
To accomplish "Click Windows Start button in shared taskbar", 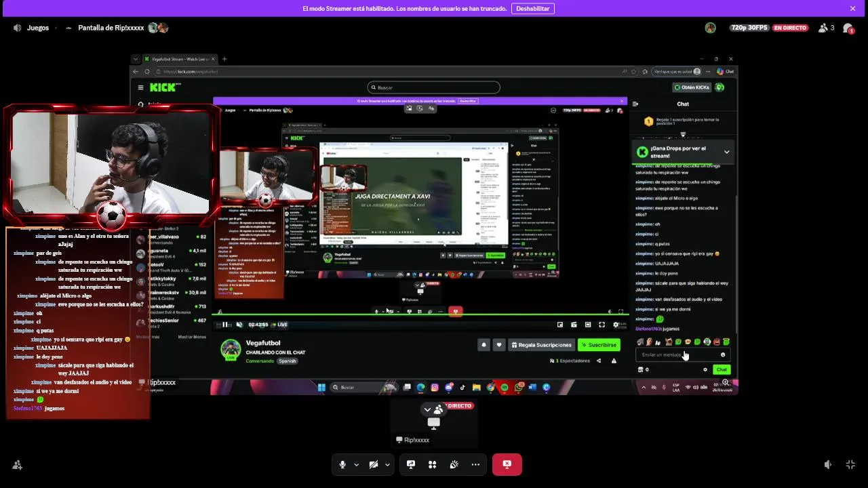I will (x=321, y=388).
